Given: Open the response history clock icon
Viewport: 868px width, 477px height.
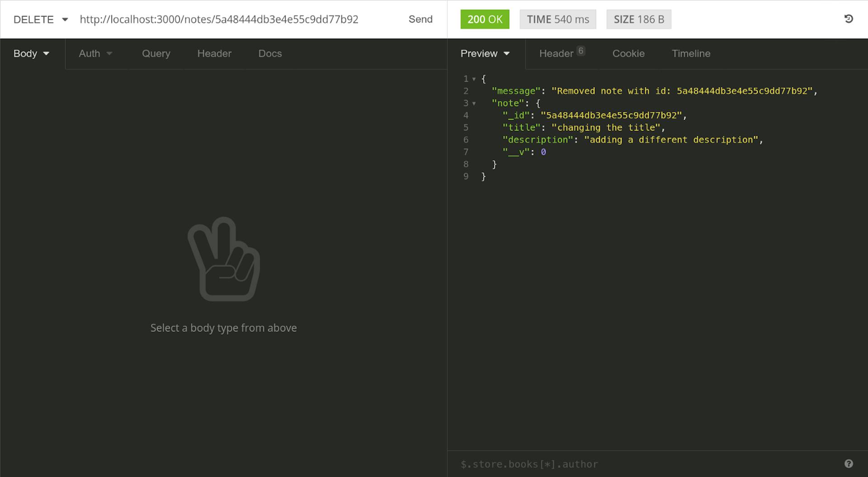Looking at the screenshot, I should click(848, 19).
